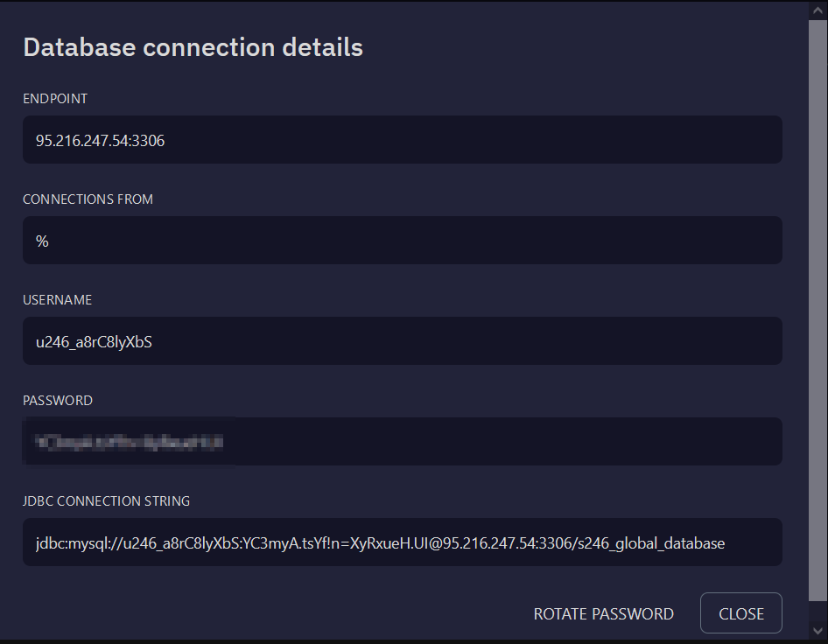Click the CONNECTIONS FROM label
Viewport: 828px width, 644px height.
(88, 199)
